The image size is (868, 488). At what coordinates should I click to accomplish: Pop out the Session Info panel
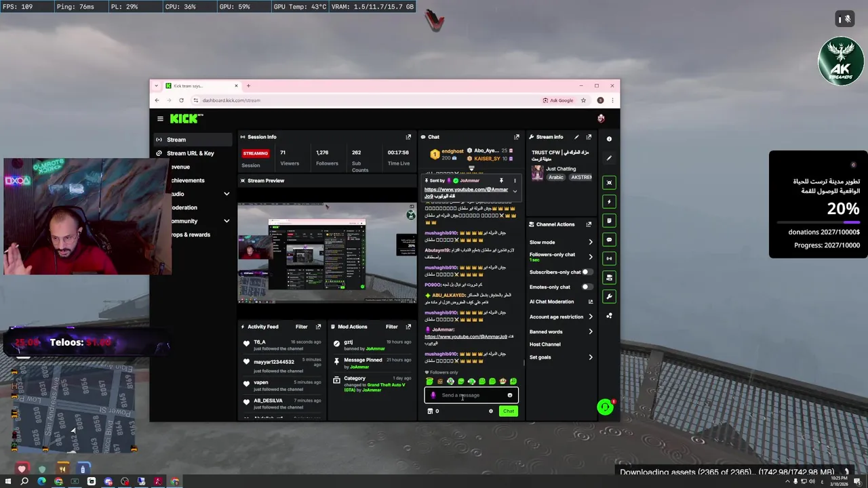(x=408, y=137)
